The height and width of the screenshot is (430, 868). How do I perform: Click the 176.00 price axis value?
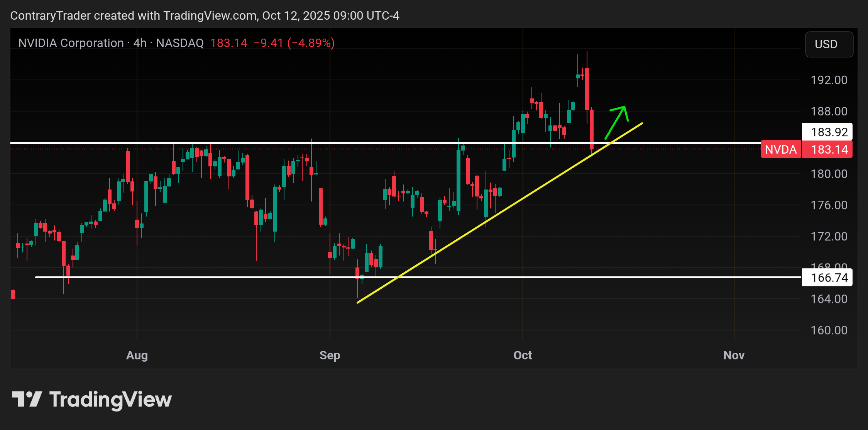click(829, 205)
